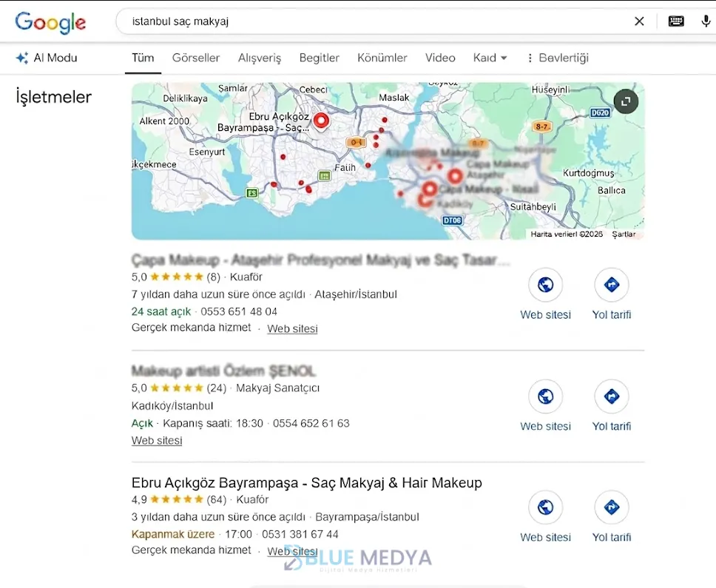This screenshot has height=588, width=716.
Task: Switch to the Alışveriş tab
Action: tap(260, 58)
